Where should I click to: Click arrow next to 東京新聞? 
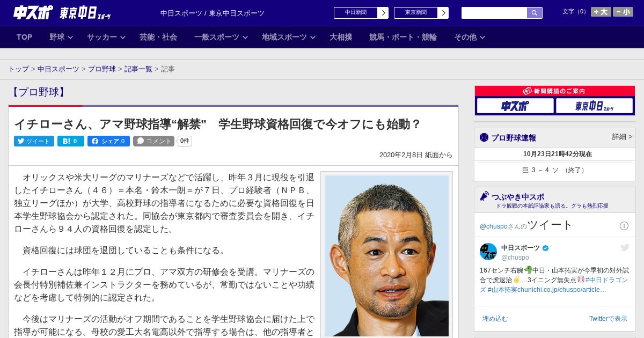(x=443, y=13)
